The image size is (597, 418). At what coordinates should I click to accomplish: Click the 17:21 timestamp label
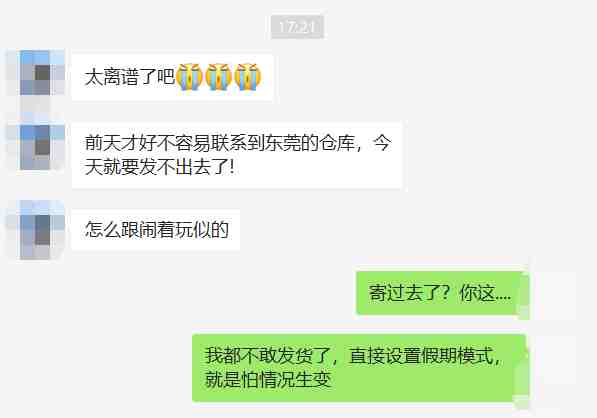(297, 27)
